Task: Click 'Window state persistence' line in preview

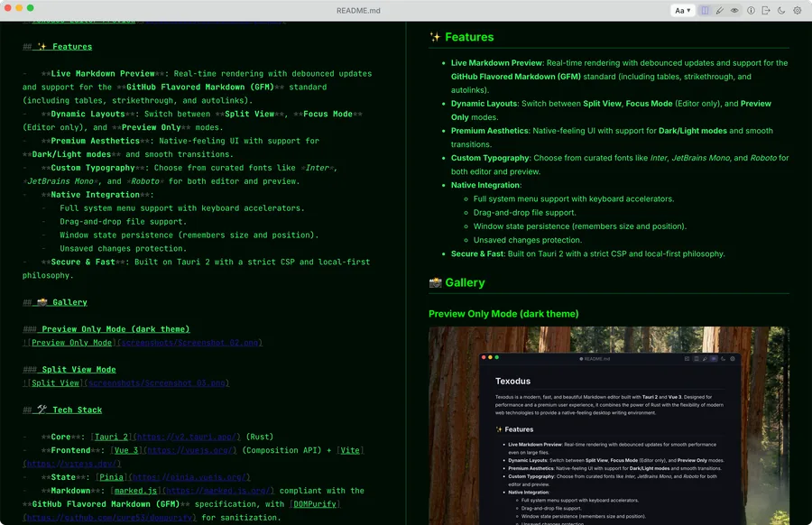Action: 580,226
